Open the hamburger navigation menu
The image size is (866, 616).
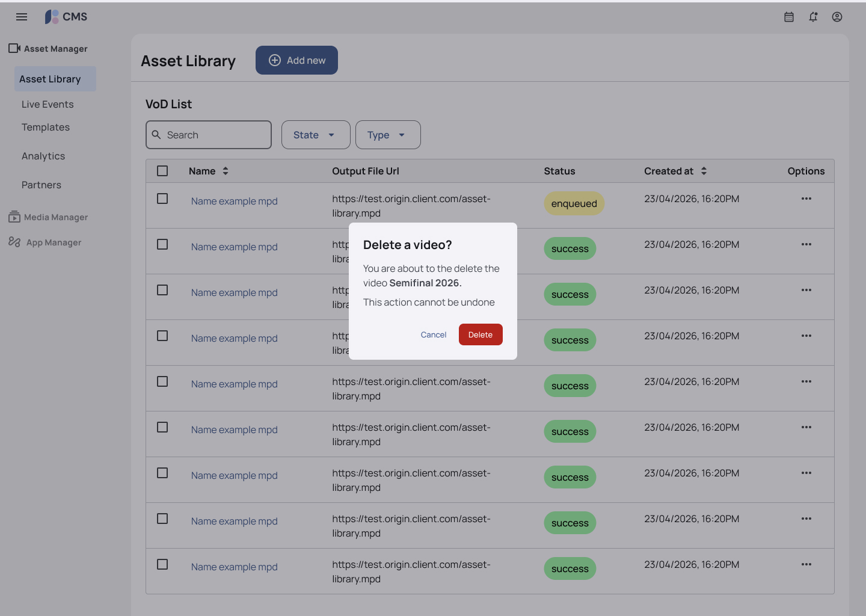(22, 17)
